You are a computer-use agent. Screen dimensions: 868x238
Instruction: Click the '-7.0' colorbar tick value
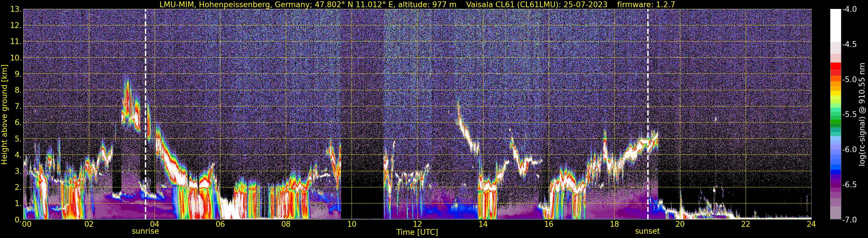pos(849,220)
